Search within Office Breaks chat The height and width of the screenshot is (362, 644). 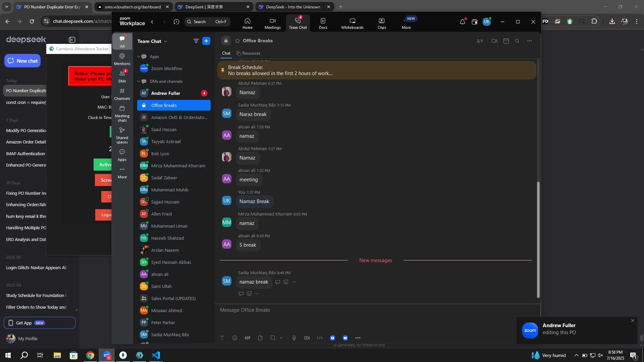pos(517,41)
